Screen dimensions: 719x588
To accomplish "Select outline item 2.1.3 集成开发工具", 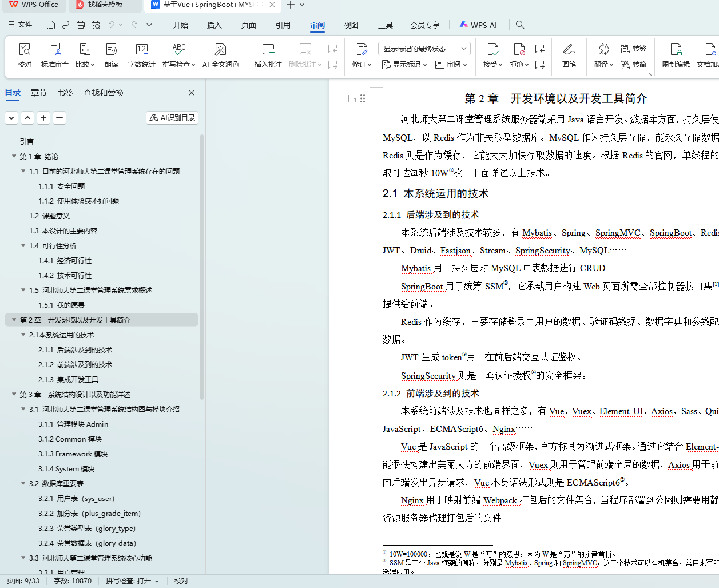I will pyautogui.click(x=69, y=379).
